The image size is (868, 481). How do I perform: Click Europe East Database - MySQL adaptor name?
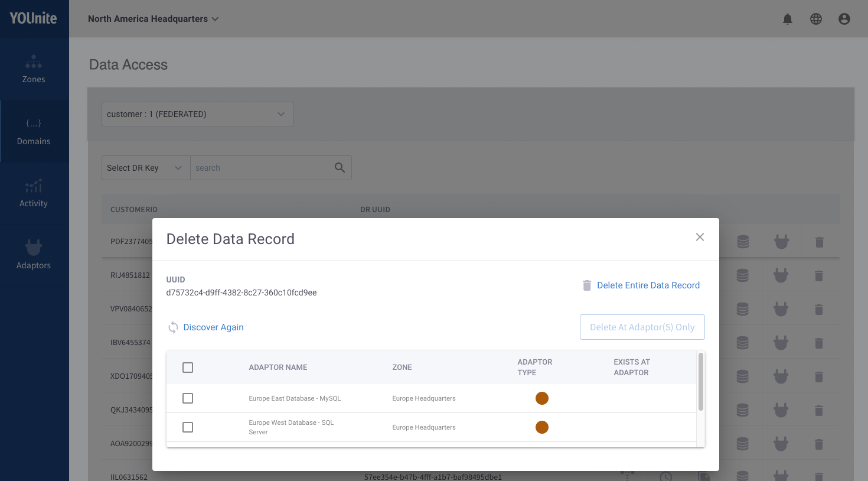coord(295,398)
